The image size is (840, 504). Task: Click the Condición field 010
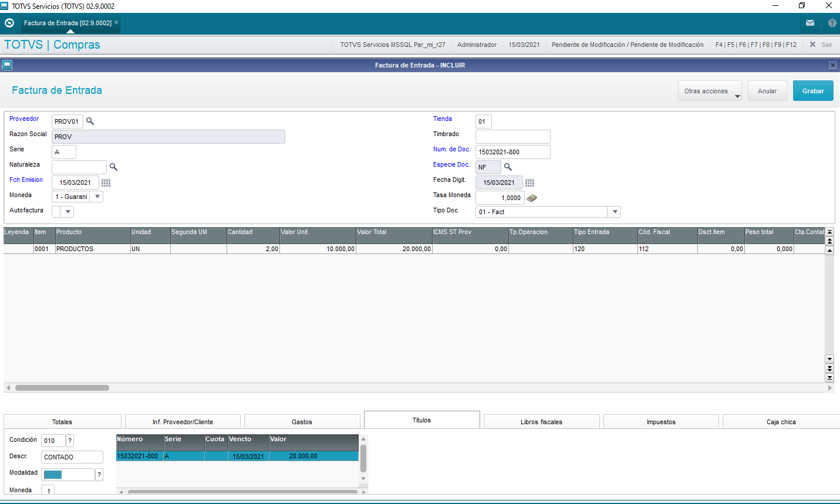53,441
